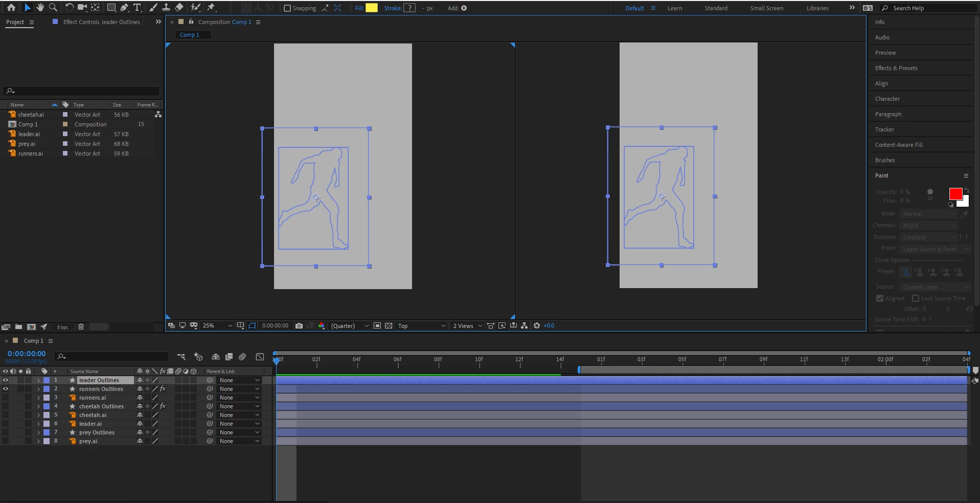Select the Roto Brush tool
Viewport: 980px width, 503px height.
(x=195, y=8)
